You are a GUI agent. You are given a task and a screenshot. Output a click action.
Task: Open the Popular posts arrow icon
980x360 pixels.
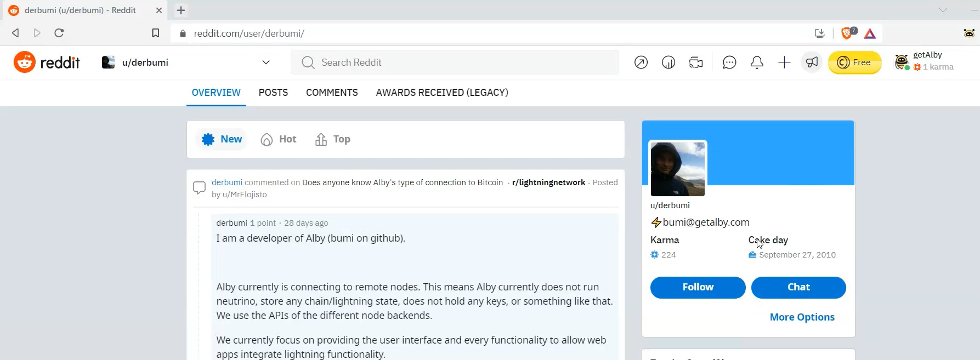click(641, 62)
